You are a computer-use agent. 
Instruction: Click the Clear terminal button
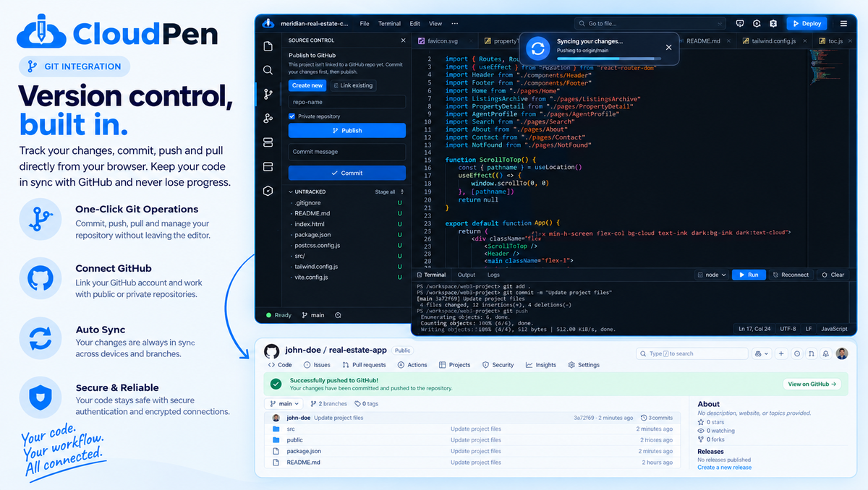[833, 275]
